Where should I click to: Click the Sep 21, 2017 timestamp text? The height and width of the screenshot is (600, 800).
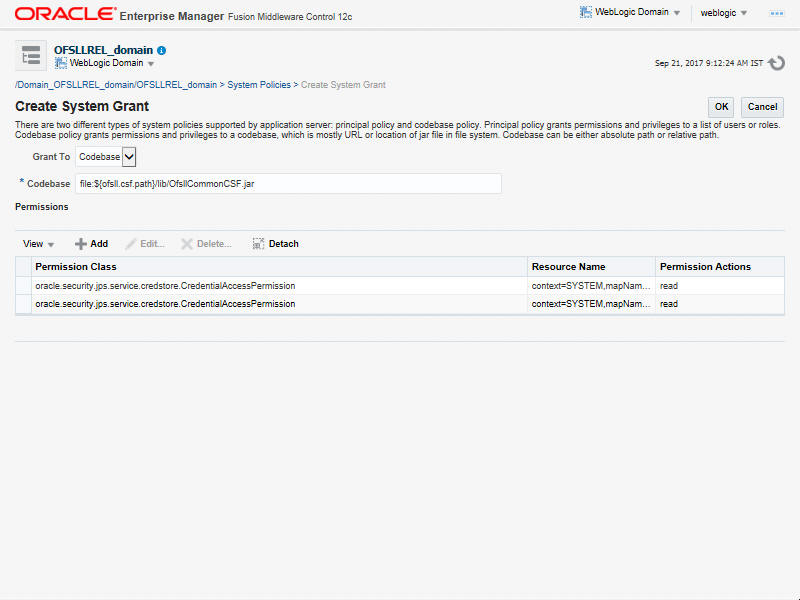coord(709,63)
